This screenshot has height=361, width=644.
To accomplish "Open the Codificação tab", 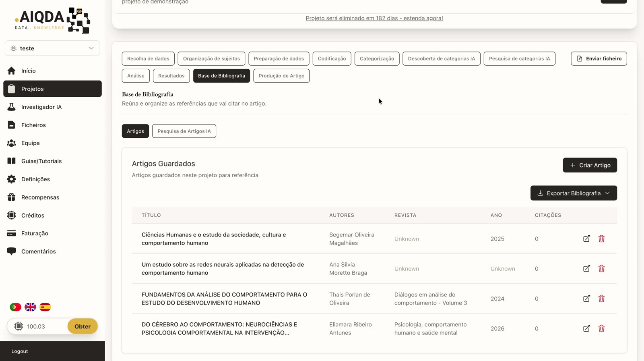I will pos(332,58).
